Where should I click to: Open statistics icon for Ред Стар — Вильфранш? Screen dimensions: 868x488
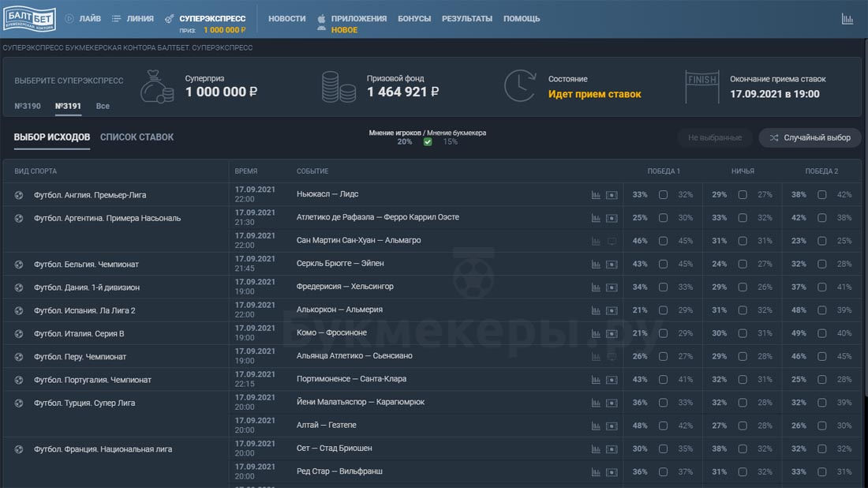coord(596,472)
